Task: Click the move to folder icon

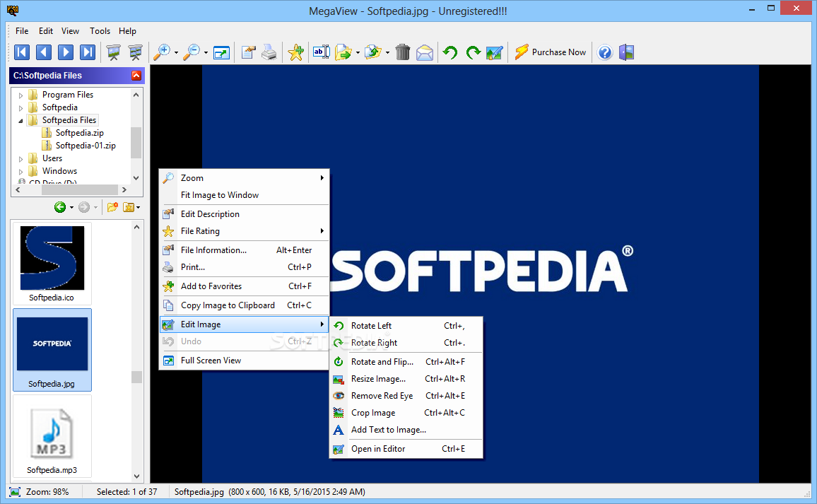Action: coord(343,52)
